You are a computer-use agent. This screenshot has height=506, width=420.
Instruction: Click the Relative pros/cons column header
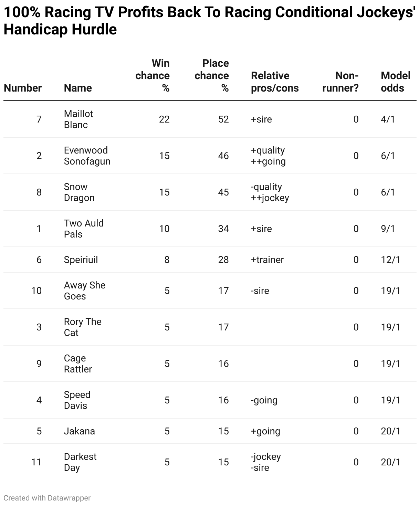click(x=275, y=82)
